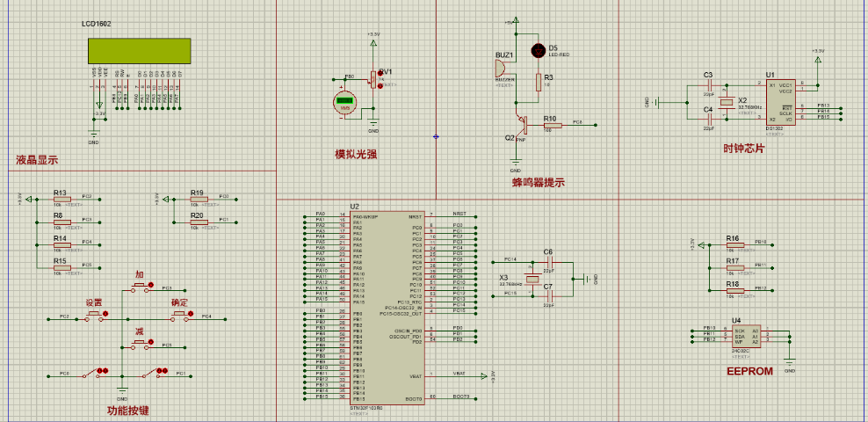
Task: Select the U1 DS1302 clock chip
Action: click(779, 103)
